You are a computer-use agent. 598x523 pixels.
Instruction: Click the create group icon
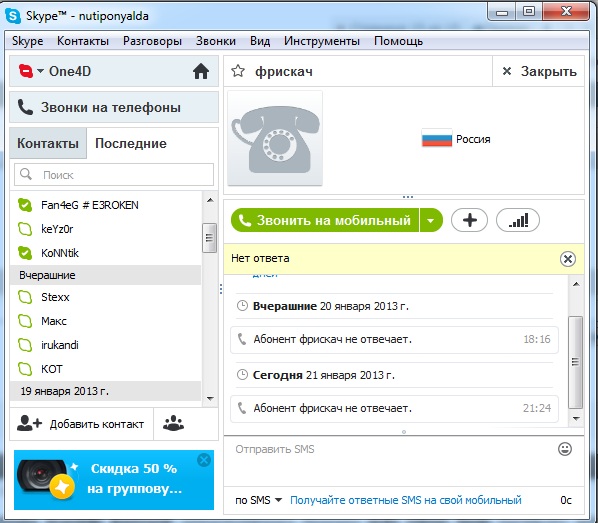tap(174, 423)
